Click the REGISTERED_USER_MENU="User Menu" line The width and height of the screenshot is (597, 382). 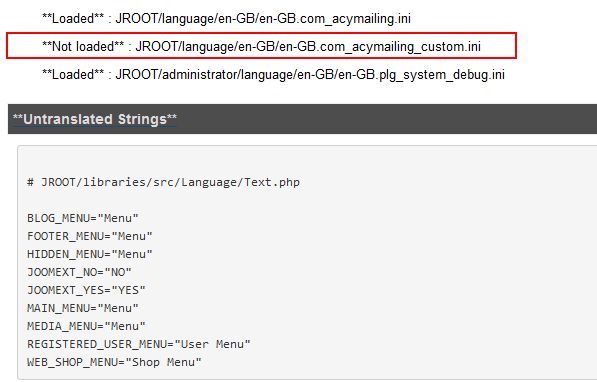coord(139,344)
